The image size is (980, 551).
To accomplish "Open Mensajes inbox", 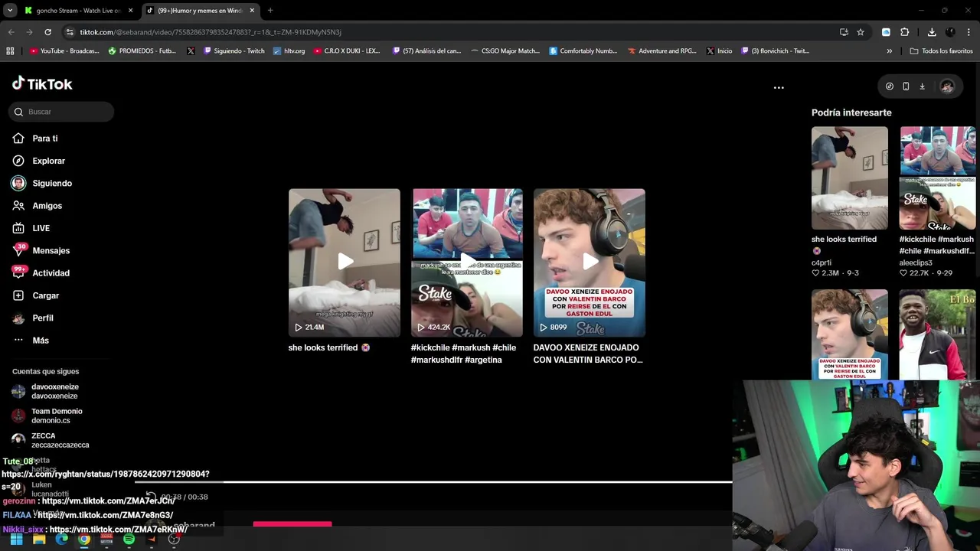I will pos(51,250).
